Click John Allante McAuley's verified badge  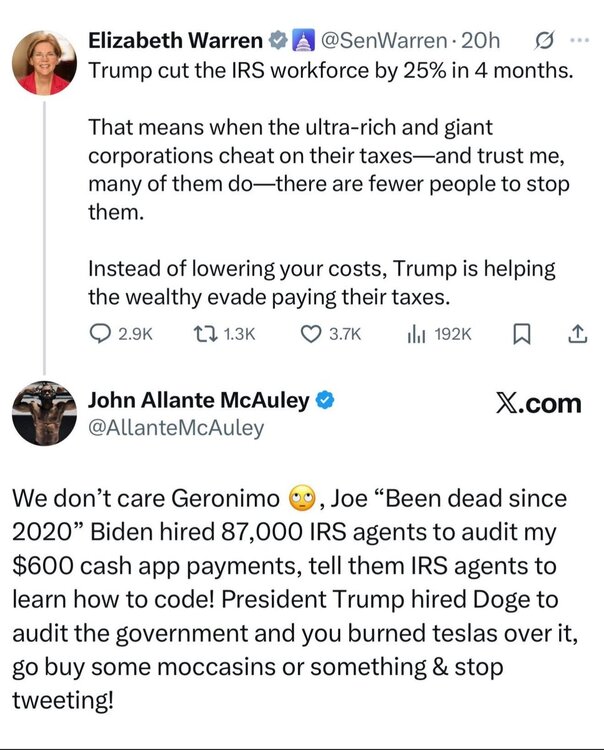(325, 401)
